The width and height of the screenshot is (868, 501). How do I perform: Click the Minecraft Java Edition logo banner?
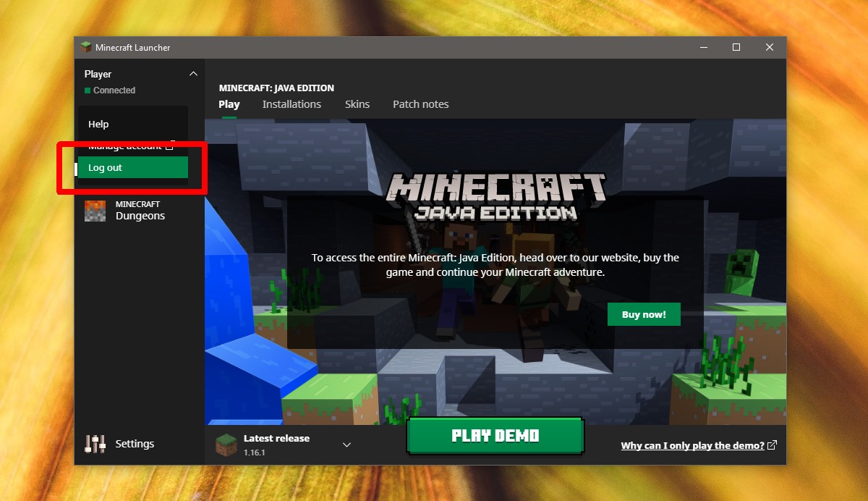coord(495,197)
